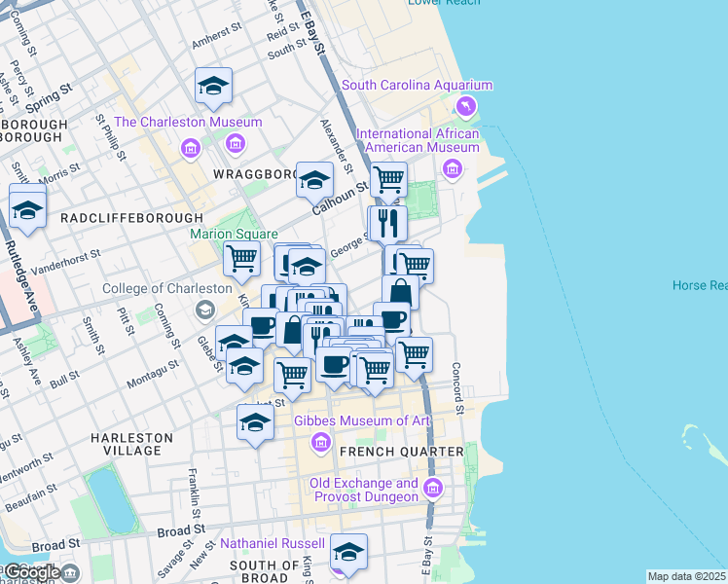
Task: Click Map data ©2025 attribution
Action: (687, 576)
